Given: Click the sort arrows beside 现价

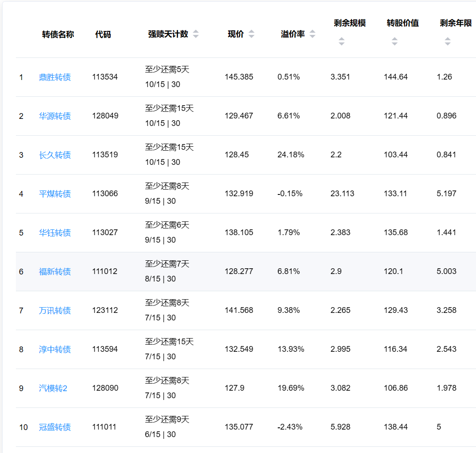Looking at the screenshot, I should click(x=251, y=34).
